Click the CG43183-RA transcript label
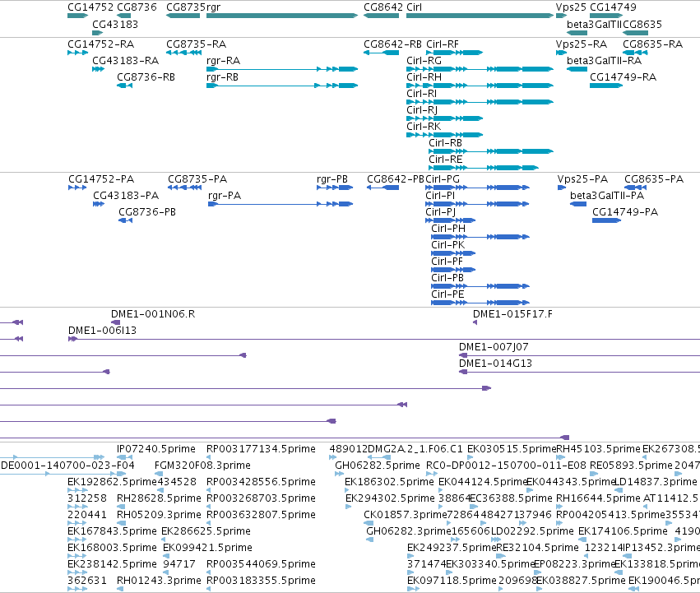The image size is (700, 593). (126, 60)
